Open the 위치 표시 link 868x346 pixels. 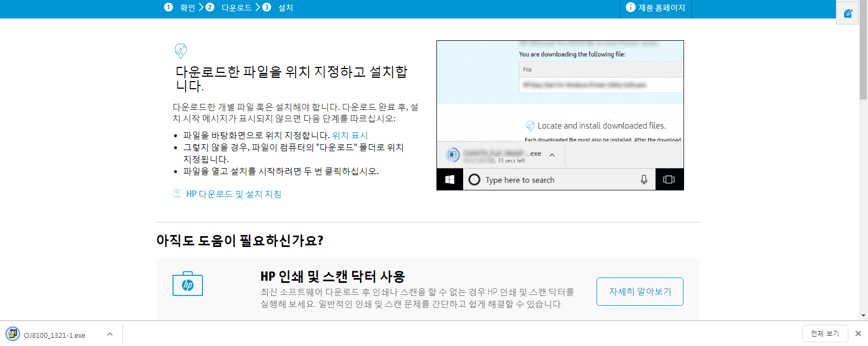point(350,135)
